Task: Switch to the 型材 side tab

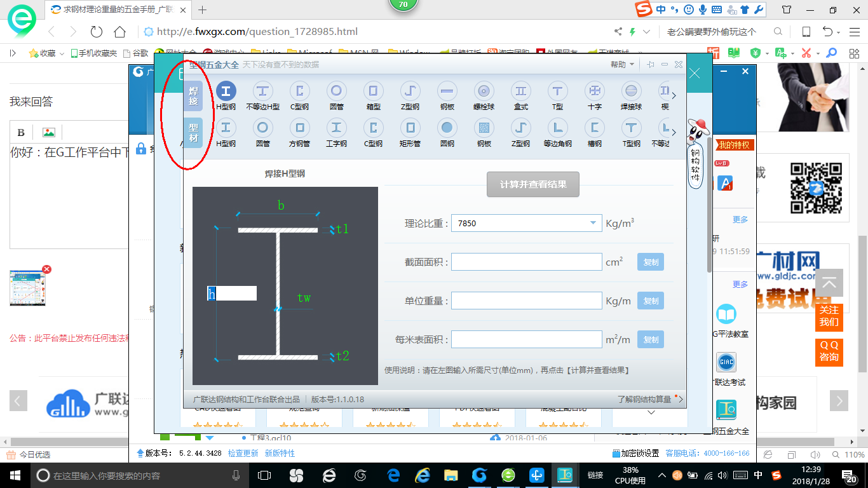Action: point(193,133)
